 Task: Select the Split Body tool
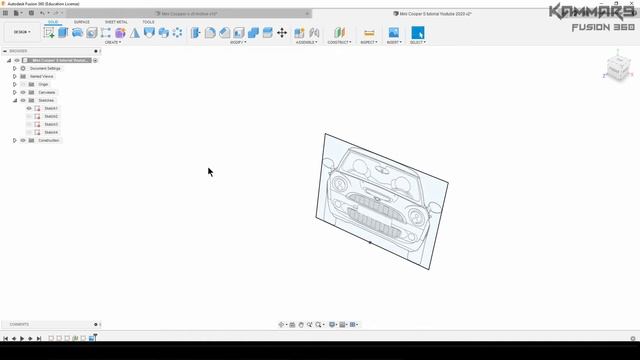pyautogui.click(x=267, y=33)
